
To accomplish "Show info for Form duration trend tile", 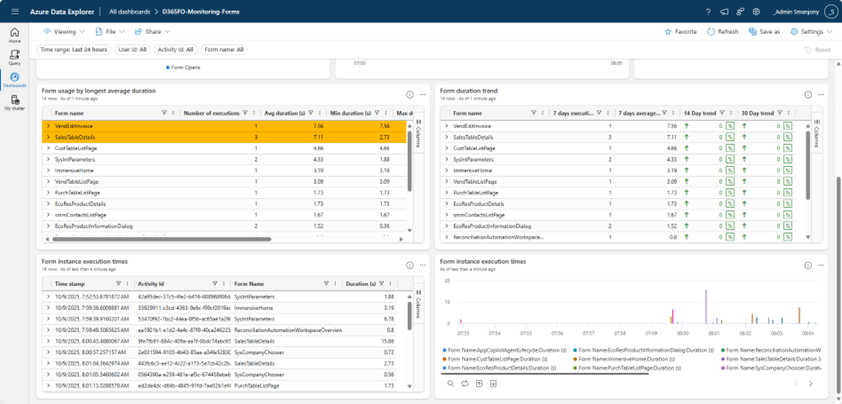I will [x=808, y=95].
